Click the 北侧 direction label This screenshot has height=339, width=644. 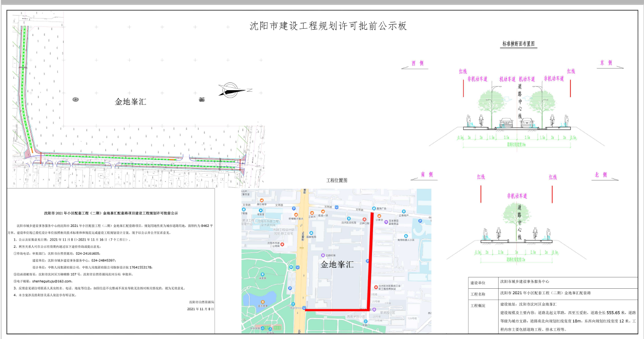point(601,175)
